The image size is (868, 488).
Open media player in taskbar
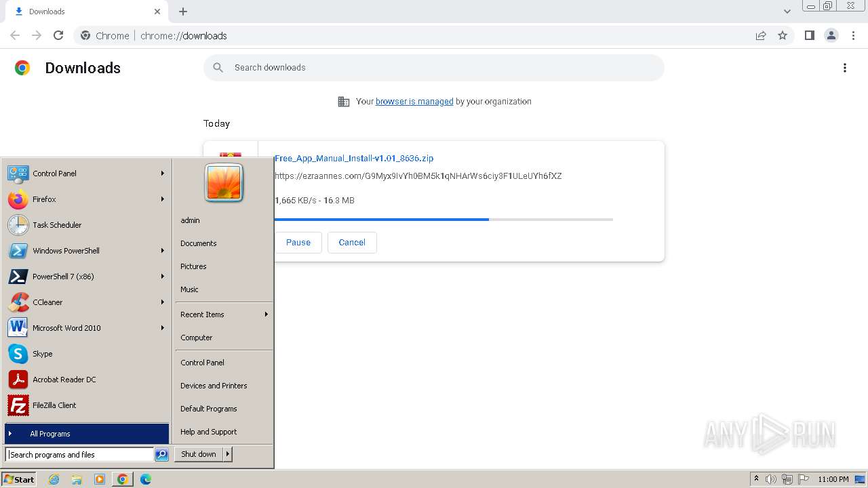(x=100, y=479)
